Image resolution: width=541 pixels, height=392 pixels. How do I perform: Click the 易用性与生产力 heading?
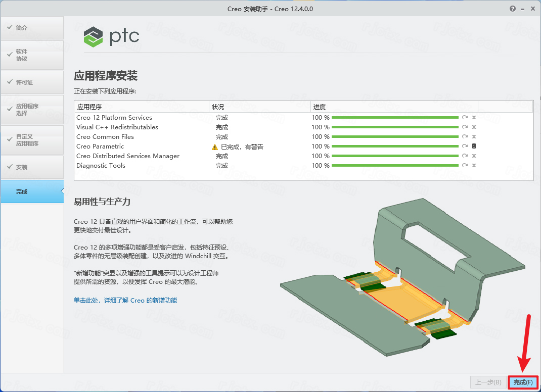(x=102, y=202)
